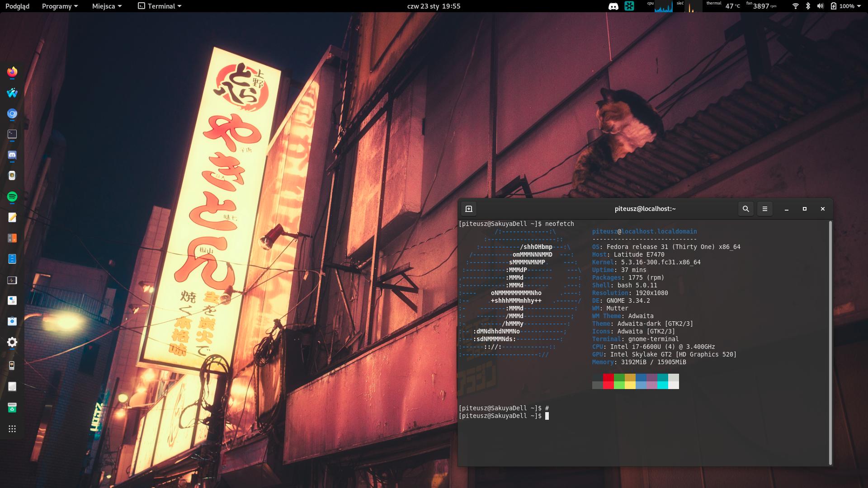Open Settings gear in the dock
Screen dimensions: 868x488
12,342
